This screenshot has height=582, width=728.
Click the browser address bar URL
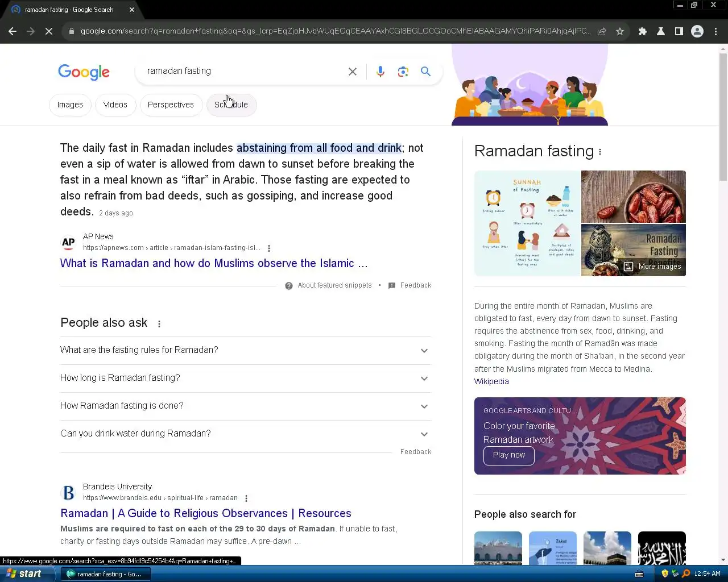coord(336,31)
